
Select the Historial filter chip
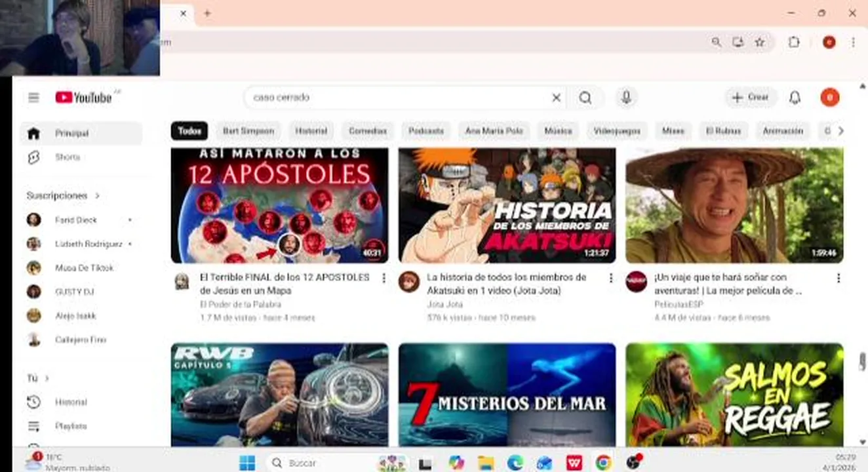311,130
